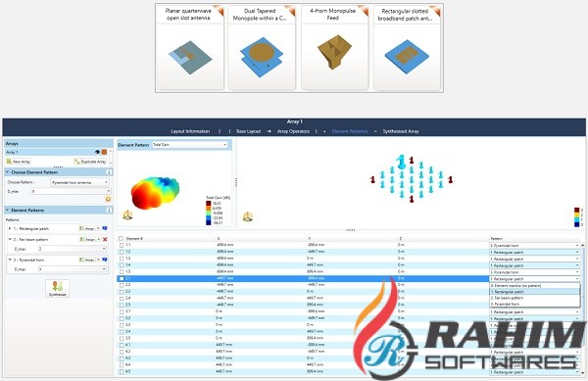Open Pattern dropdown for element 1,1 row
Screen dimensions: 588x381
pyautogui.click(x=535, y=246)
